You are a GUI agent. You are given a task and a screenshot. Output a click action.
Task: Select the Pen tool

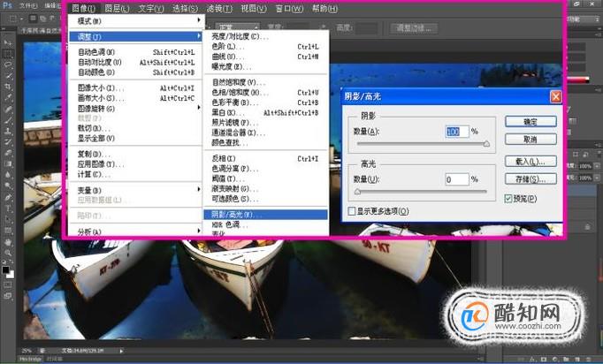pyautogui.click(x=8, y=198)
